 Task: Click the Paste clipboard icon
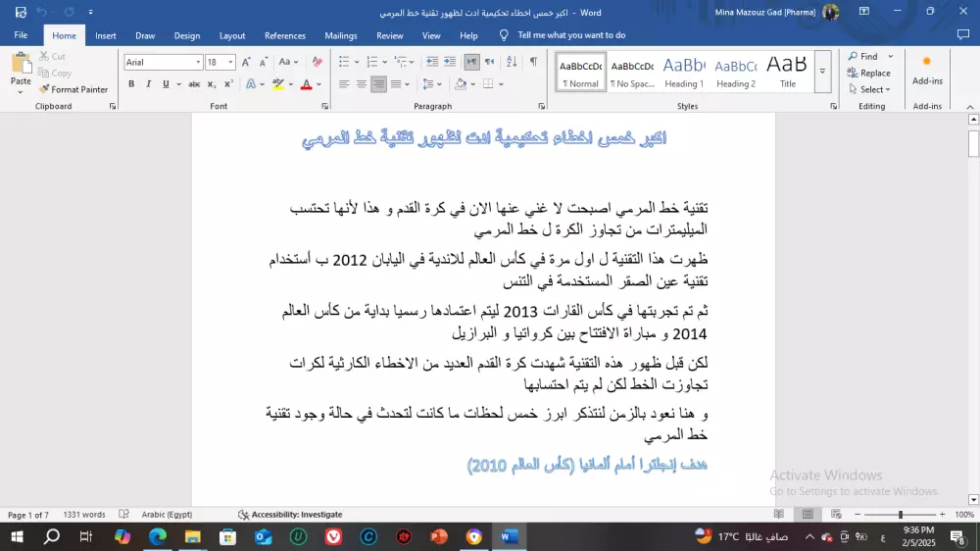[21, 64]
